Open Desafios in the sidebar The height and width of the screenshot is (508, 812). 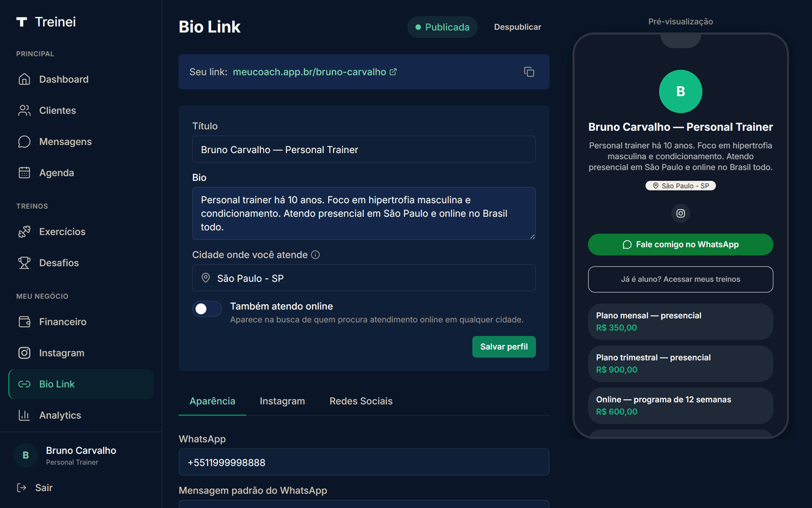pos(81,263)
